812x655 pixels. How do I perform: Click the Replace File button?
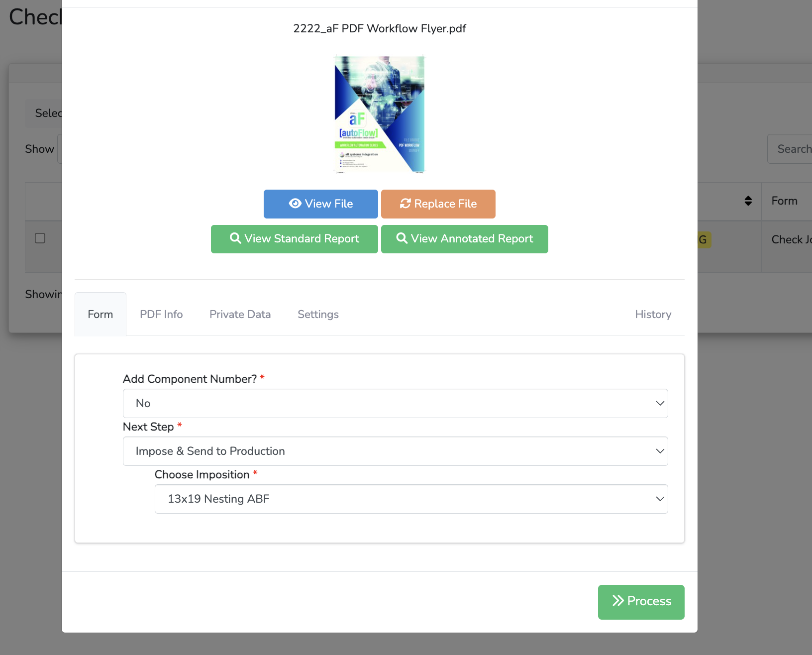(x=438, y=204)
